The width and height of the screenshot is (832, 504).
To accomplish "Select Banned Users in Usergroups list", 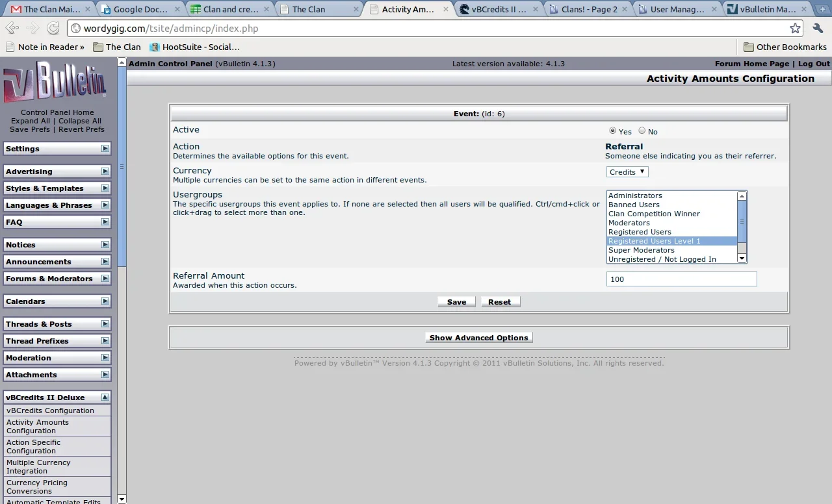I will (671, 205).
